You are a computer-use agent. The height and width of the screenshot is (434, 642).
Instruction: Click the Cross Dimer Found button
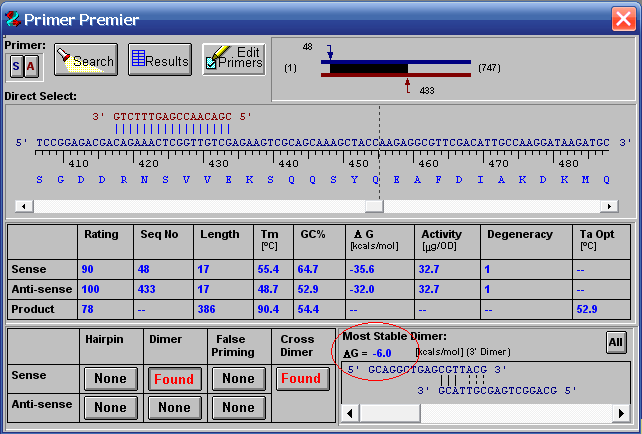303,379
